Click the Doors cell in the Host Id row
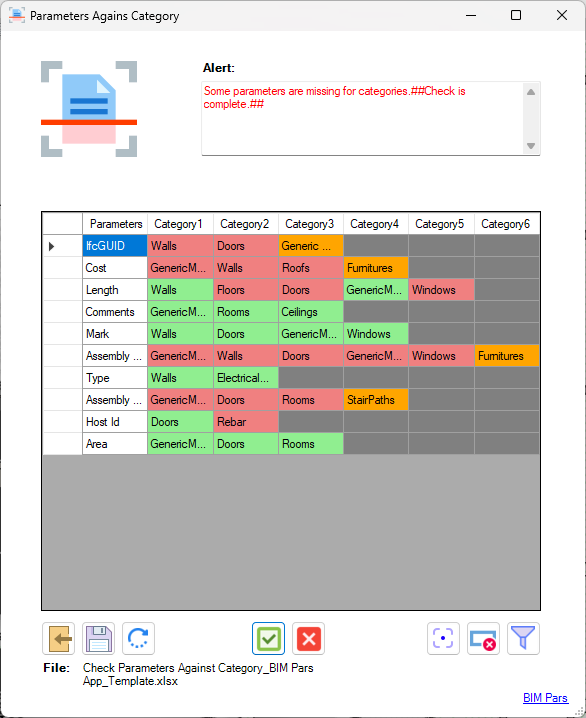The height and width of the screenshot is (718, 586). coord(180,422)
